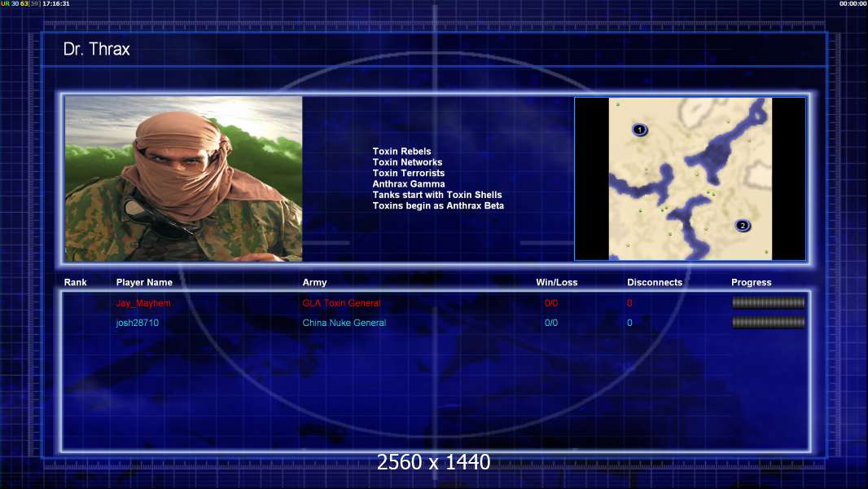
Task: Click Toxins begin as Anthrax Beta text
Action: (x=438, y=206)
